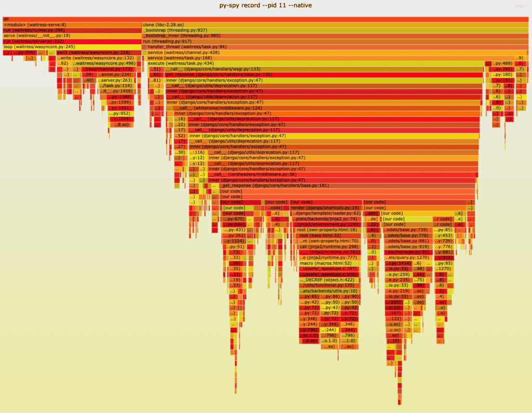Open the ..server.py:263) frame

[x=115, y=81]
